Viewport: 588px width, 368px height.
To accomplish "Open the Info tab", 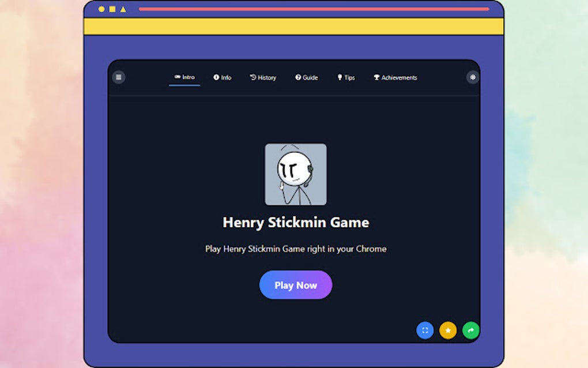I will 223,78.
